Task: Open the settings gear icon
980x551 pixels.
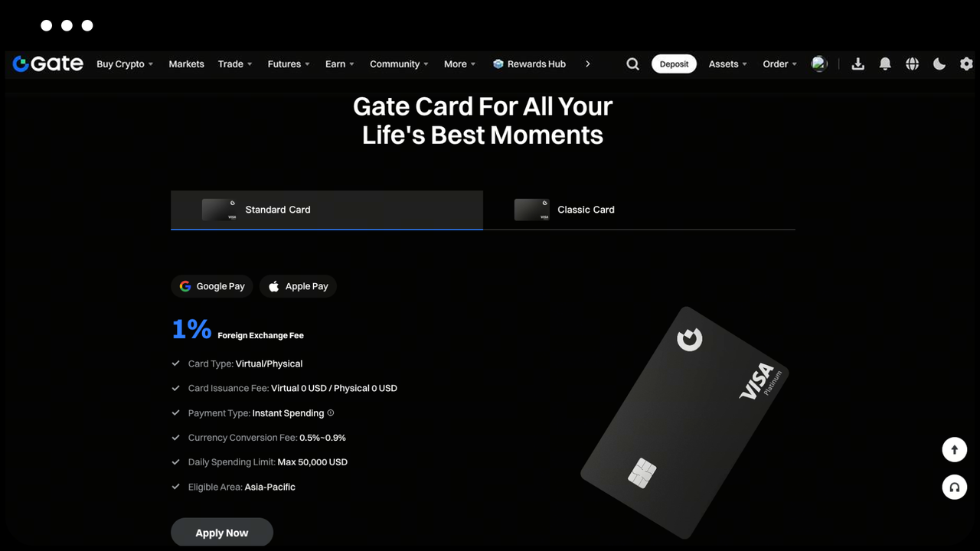Action: (966, 64)
